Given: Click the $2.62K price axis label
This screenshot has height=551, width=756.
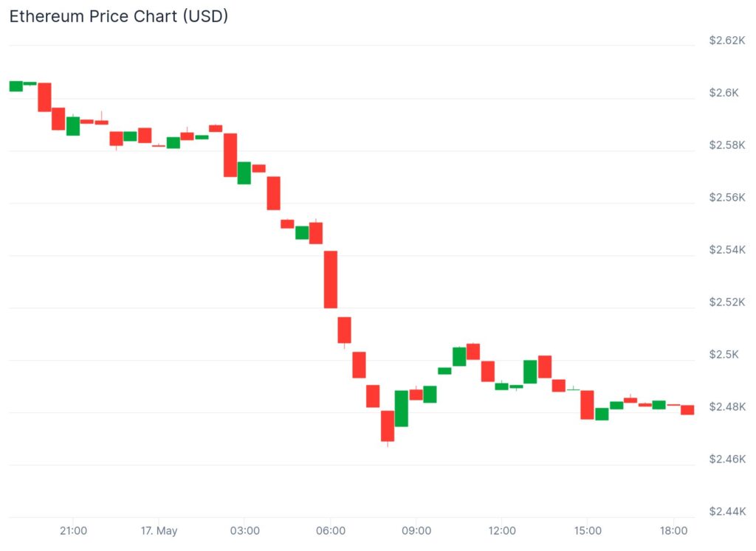Looking at the screenshot, I should [727, 40].
